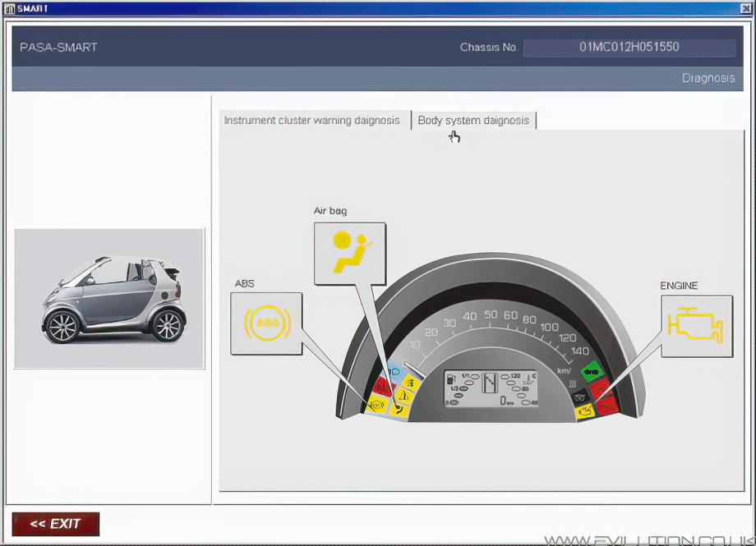Click the "Chassis No." label
The image size is (756, 546).
[x=488, y=48]
